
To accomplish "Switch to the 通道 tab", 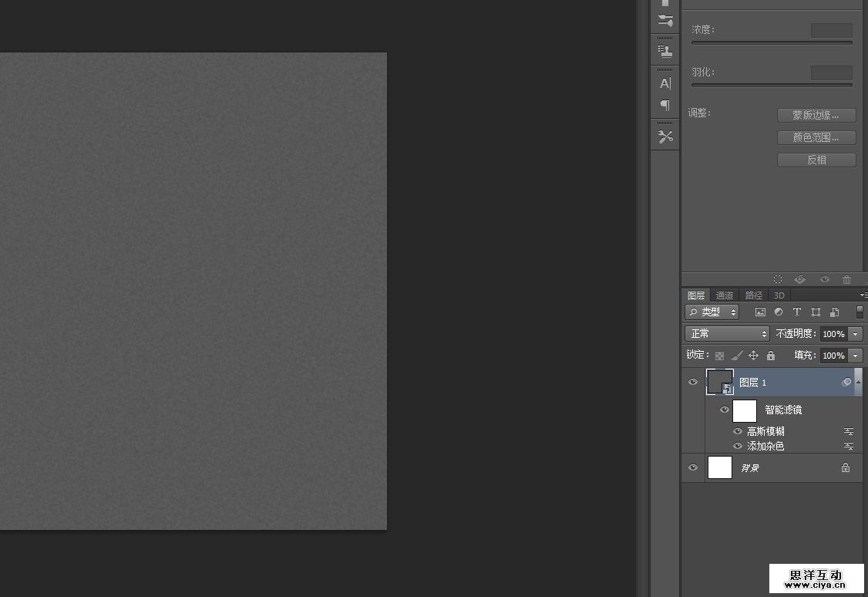I will click(725, 295).
